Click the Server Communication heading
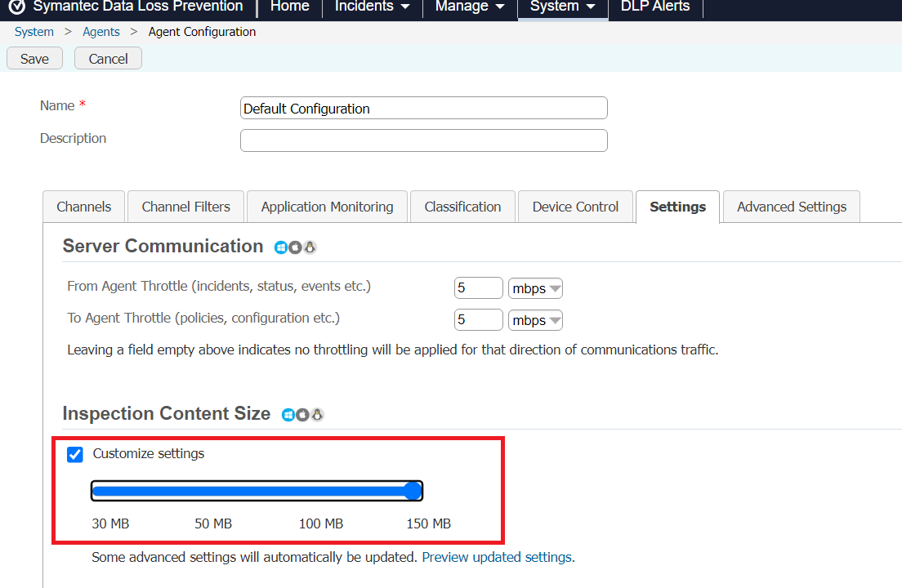This screenshot has width=902, height=588. 163,246
